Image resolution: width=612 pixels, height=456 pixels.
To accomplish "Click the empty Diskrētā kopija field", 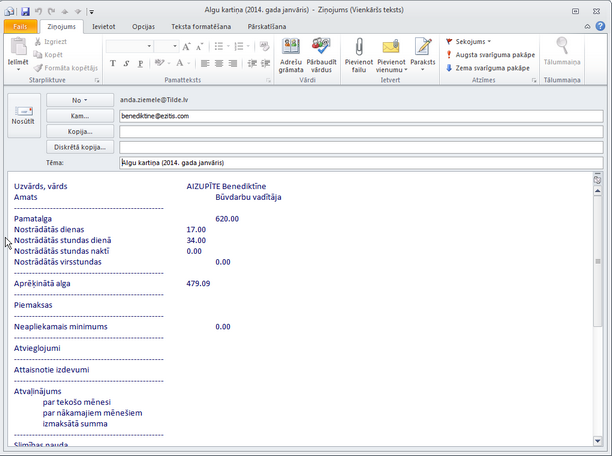I will 361,147.
